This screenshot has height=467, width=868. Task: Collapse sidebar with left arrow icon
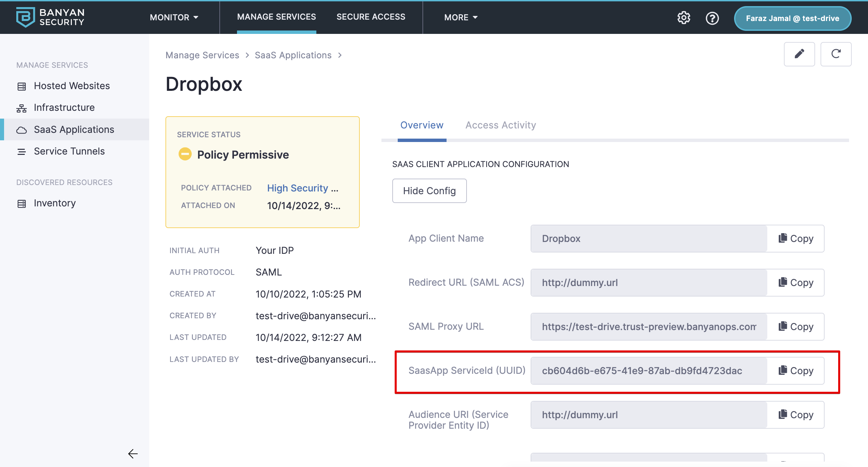click(133, 453)
